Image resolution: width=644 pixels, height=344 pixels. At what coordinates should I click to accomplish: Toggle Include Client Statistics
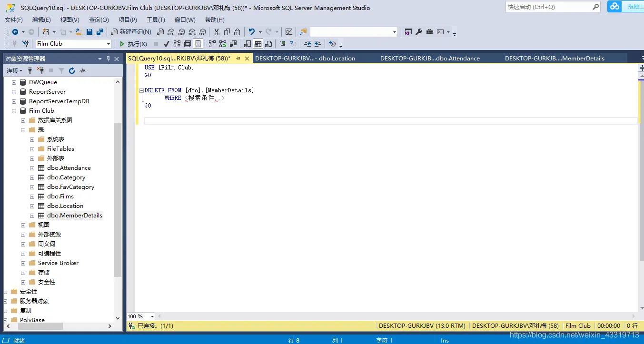(x=233, y=44)
